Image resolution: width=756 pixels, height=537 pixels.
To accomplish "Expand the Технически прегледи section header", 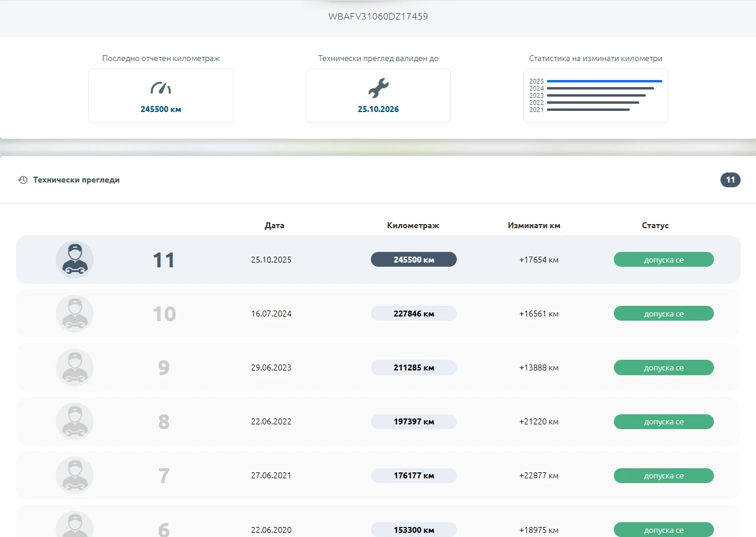I will click(378, 180).
